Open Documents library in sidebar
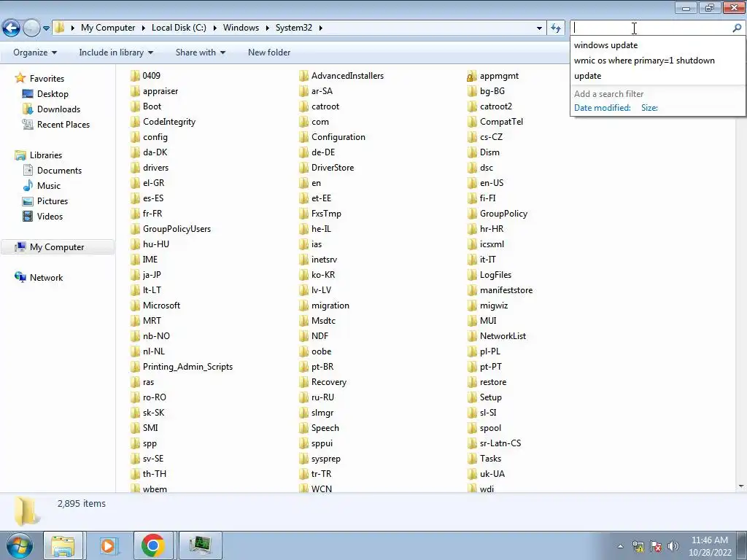 [x=59, y=171]
